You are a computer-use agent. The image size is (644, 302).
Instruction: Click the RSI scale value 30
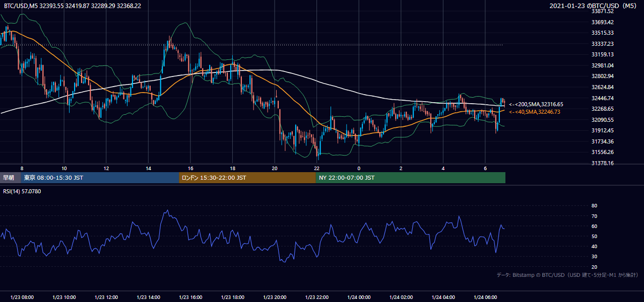click(x=594, y=256)
